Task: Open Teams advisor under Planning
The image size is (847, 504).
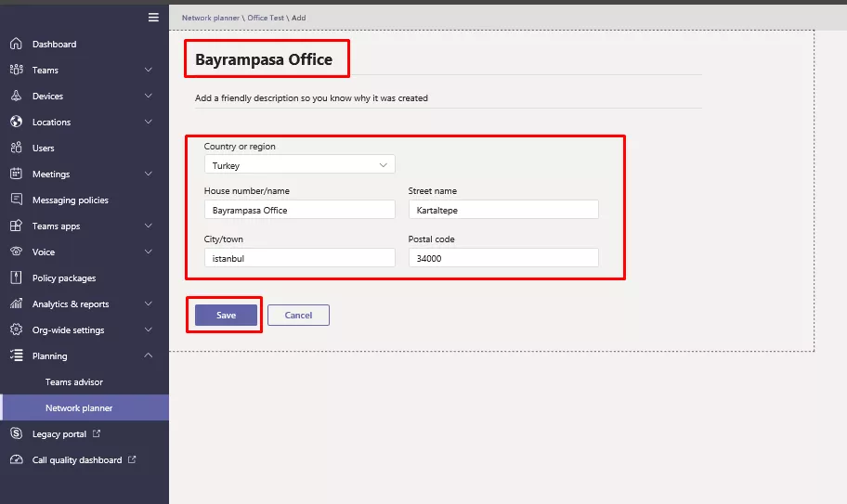Action: pyautogui.click(x=74, y=382)
